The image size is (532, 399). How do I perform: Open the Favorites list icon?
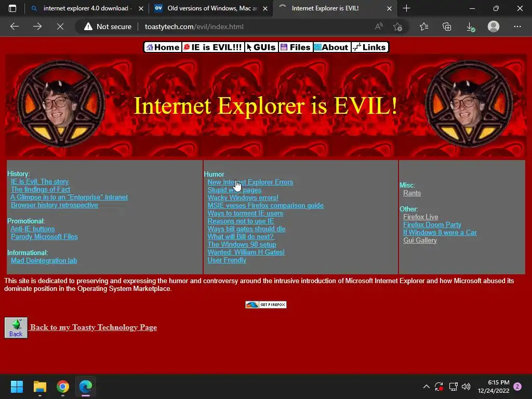[424, 26]
